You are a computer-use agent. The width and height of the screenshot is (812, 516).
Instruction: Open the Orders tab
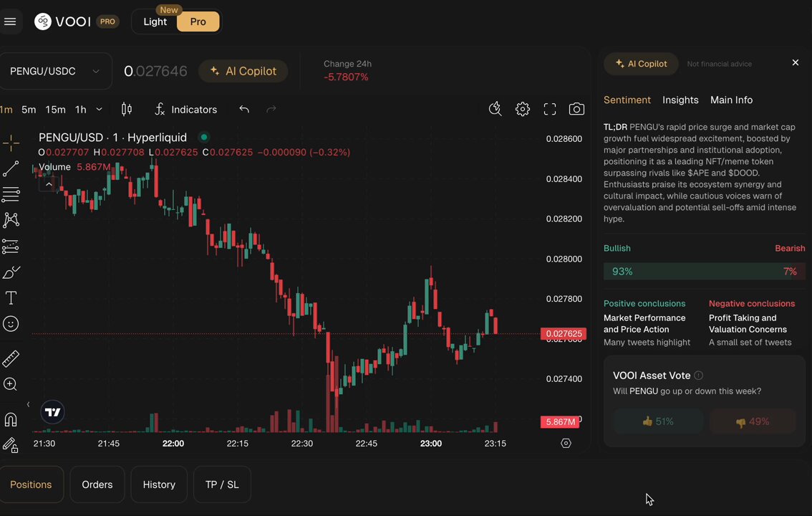point(97,484)
